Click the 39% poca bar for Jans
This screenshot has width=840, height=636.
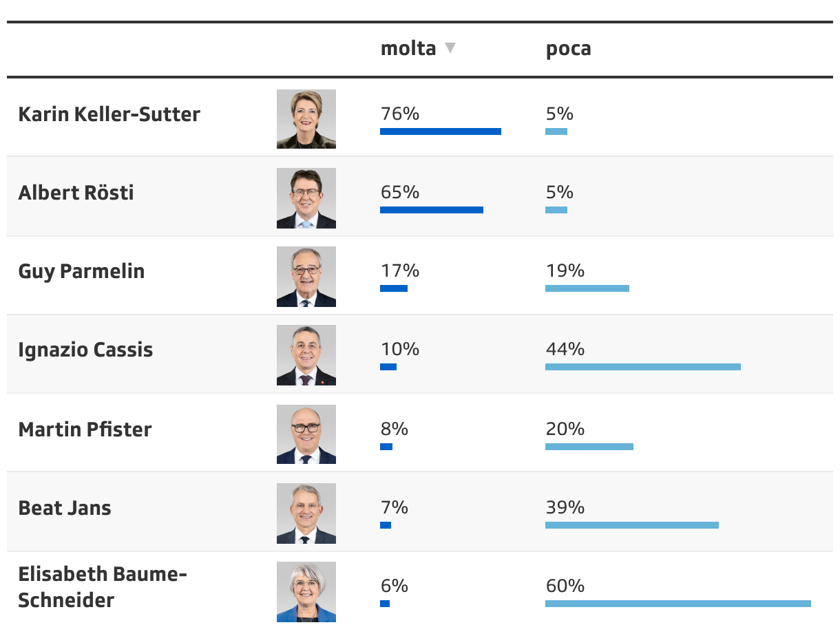point(631,525)
